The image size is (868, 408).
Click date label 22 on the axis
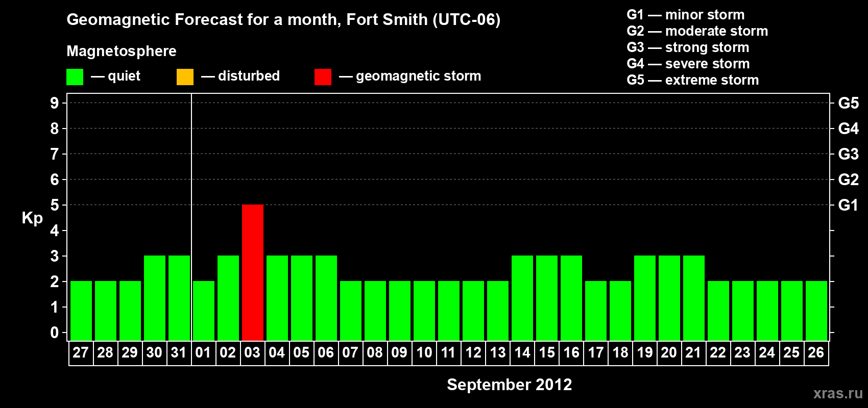(x=718, y=352)
